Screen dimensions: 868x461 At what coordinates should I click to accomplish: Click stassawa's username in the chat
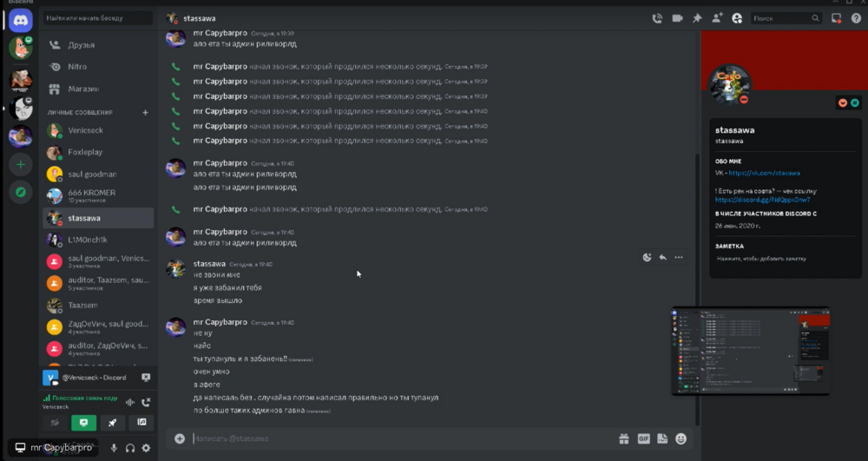(x=209, y=264)
